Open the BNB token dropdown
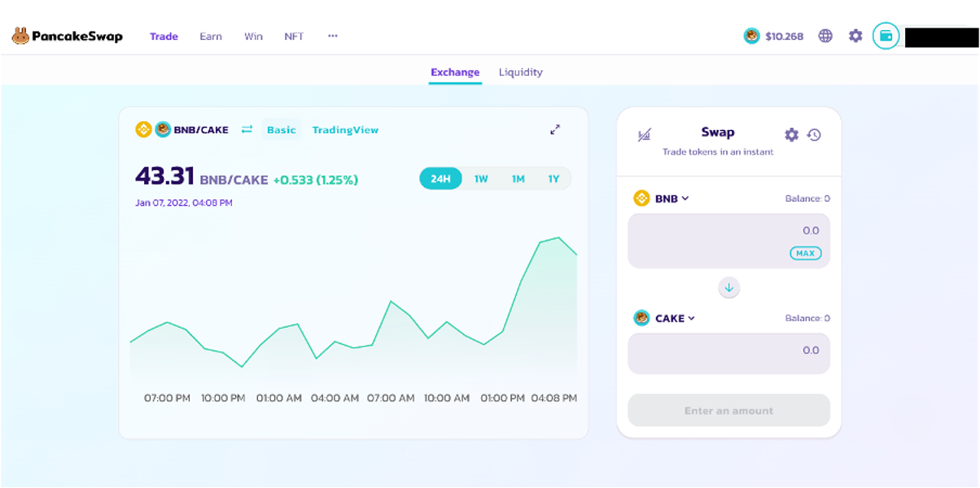980x488 pixels. [662, 198]
